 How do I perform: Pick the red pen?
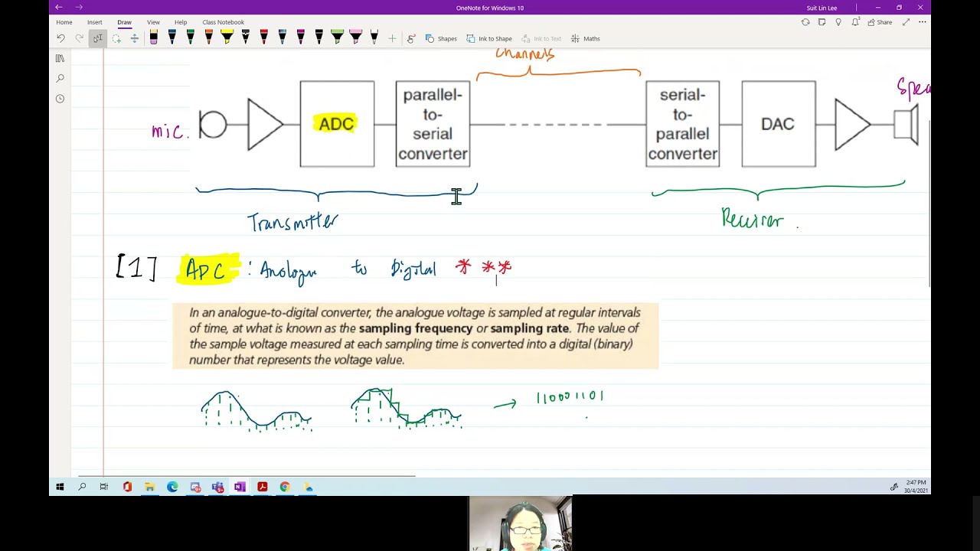(263, 37)
